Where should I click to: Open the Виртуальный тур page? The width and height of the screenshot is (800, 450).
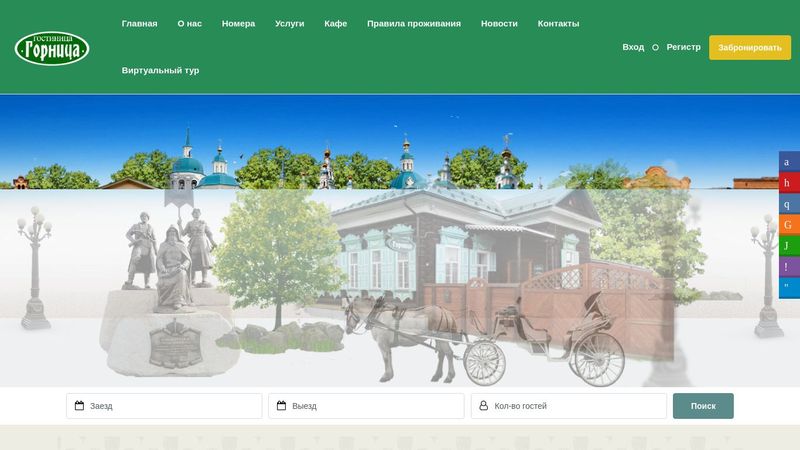tap(160, 70)
